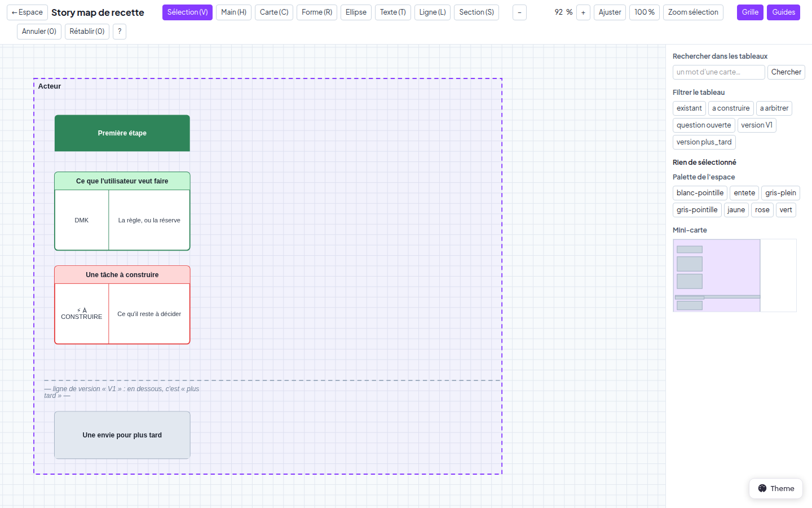The width and height of the screenshot is (812, 508).
Task: Click the Une tâche à construire card header
Action: click(122, 275)
